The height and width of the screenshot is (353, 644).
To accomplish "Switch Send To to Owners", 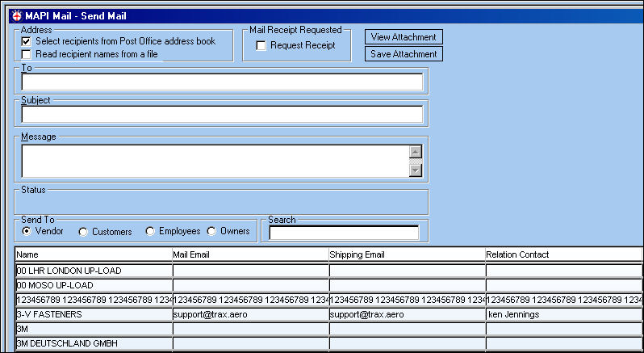I will pyautogui.click(x=211, y=231).
